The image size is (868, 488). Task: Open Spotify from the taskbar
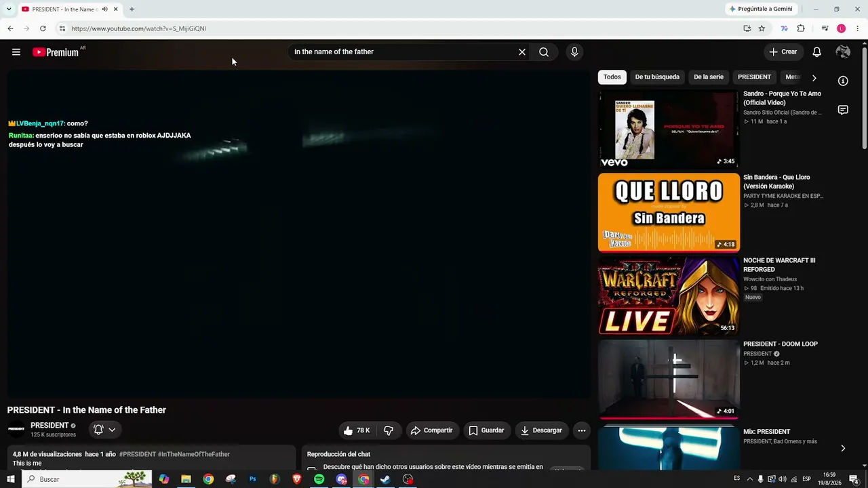(319, 479)
